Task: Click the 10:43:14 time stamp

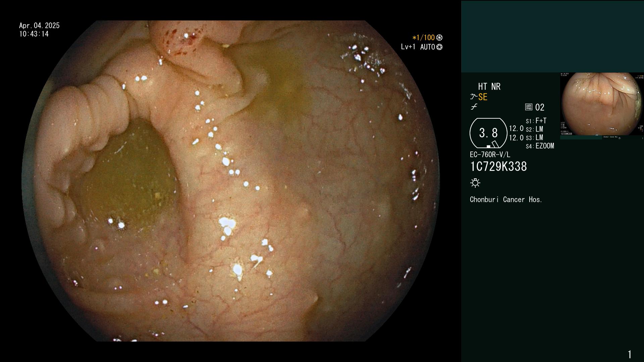Action: pyautogui.click(x=34, y=34)
